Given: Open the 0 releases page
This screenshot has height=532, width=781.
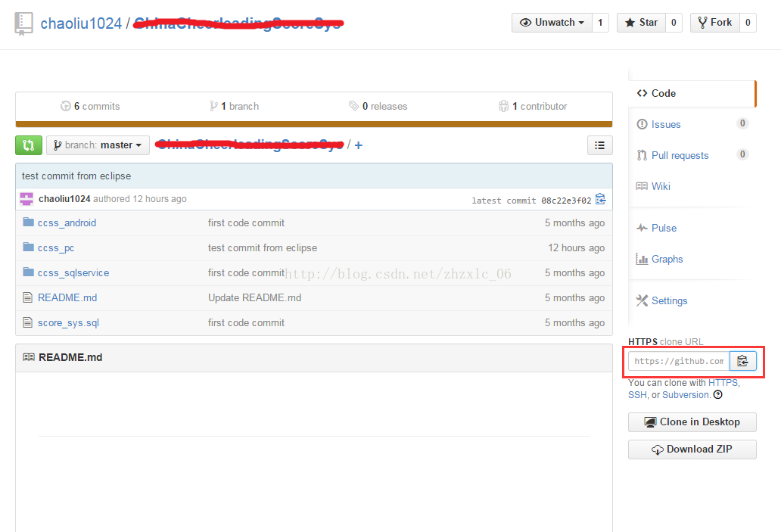Looking at the screenshot, I should [378, 106].
